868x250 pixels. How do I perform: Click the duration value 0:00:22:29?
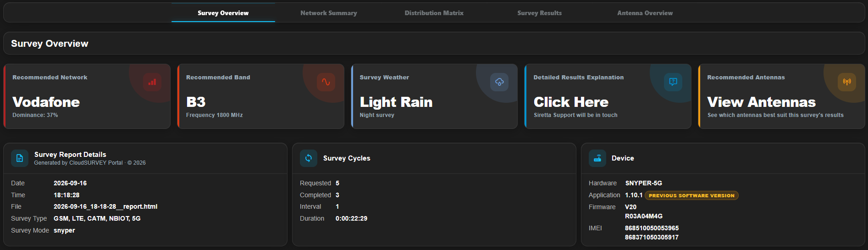(351, 218)
